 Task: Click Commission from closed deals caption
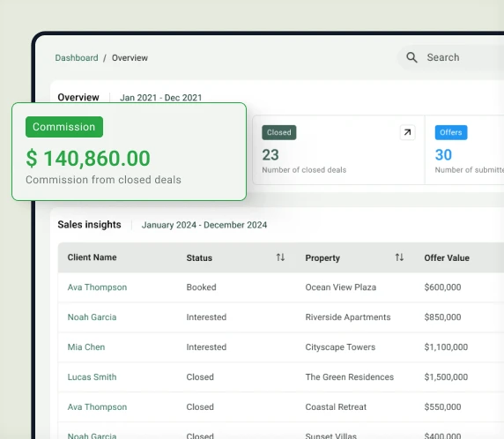pos(103,180)
